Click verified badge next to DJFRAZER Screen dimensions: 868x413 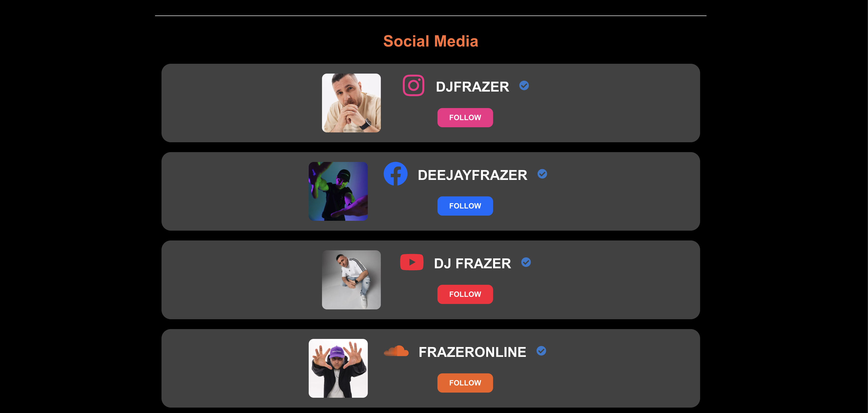(x=524, y=86)
